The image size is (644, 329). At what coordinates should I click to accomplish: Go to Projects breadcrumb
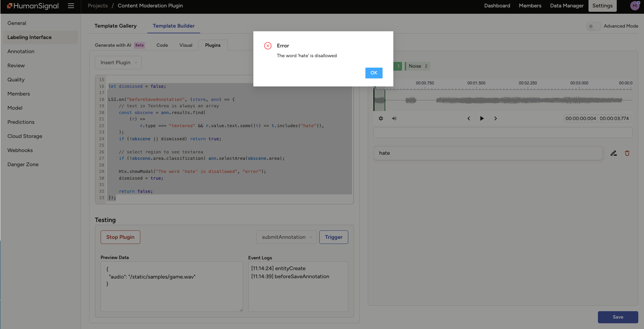click(98, 6)
